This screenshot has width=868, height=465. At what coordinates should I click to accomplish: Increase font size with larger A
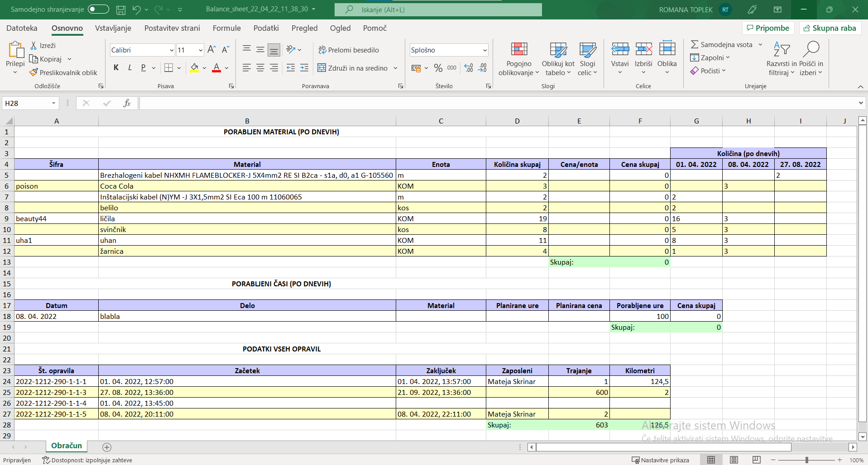point(211,50)
